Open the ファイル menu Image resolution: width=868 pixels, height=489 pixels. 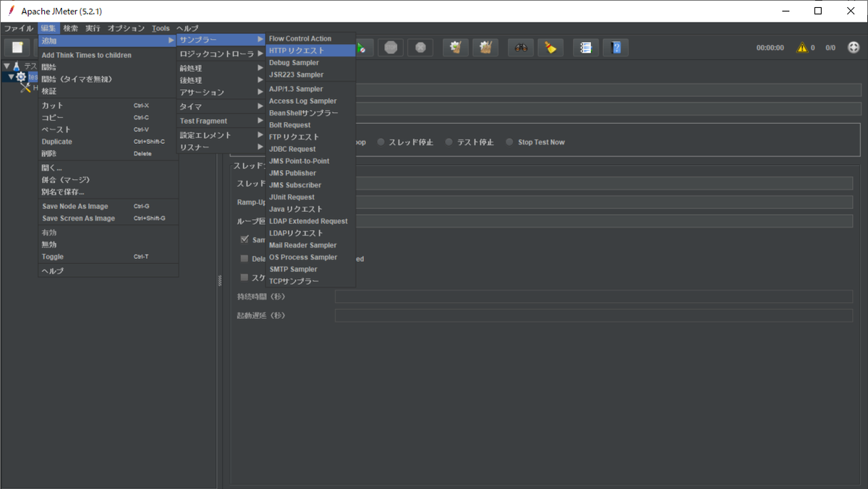click(x=19, y=28)
